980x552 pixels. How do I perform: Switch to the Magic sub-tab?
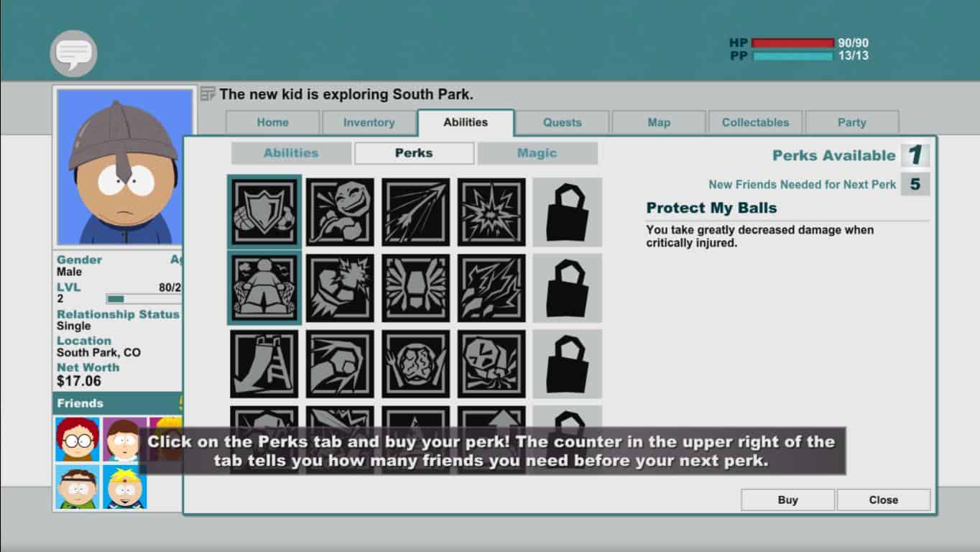click(x=537, y=153)
